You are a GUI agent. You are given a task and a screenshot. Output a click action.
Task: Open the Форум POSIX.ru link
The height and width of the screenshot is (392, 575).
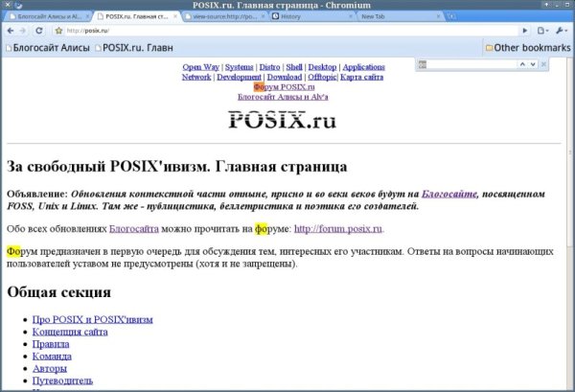285,87
